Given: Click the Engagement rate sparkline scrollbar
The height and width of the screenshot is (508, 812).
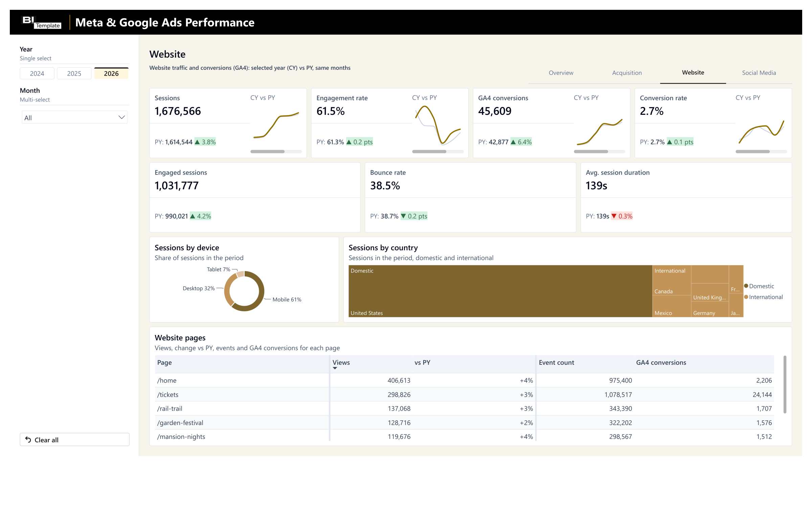Looking at the screenshot, I should click(429, 152).
